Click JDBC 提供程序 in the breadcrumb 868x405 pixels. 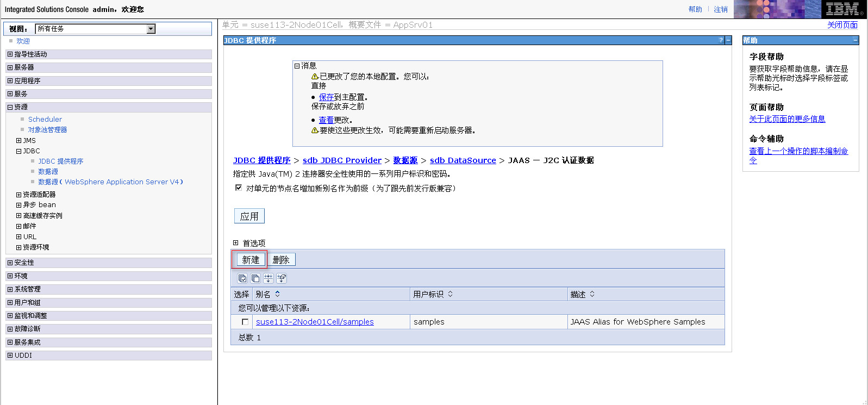coord(262,160)
